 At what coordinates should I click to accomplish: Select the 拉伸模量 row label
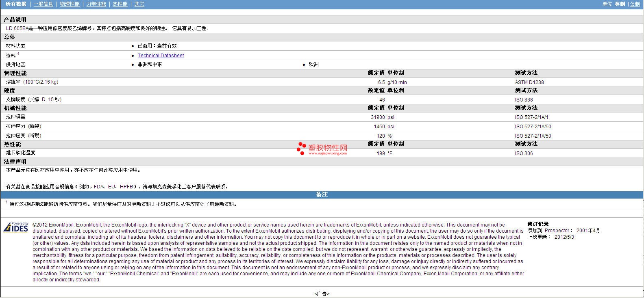tap(15, 117)
